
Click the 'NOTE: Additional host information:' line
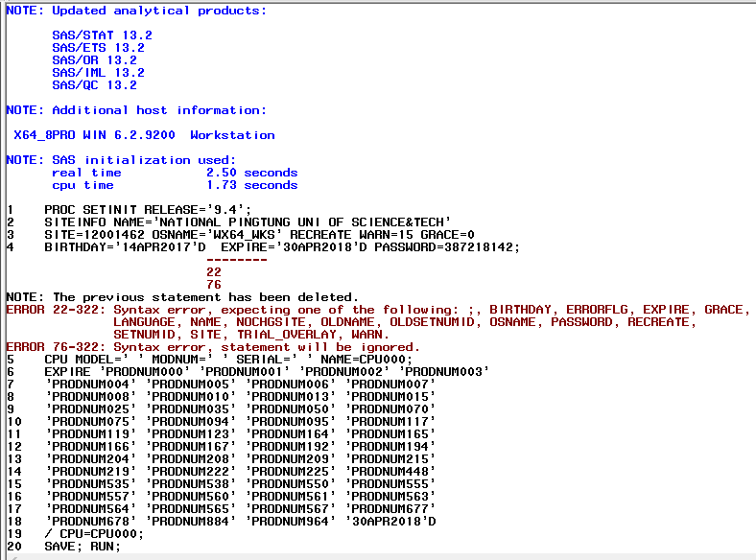coord(136,110)
